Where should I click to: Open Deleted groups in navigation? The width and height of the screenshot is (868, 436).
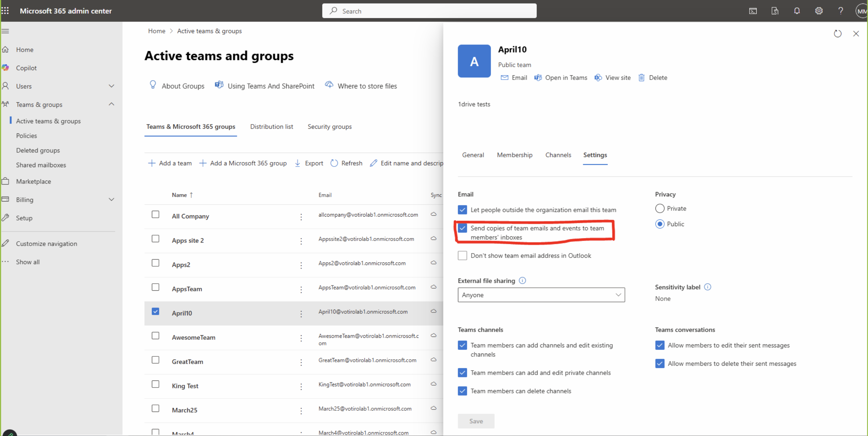point(38,150)
